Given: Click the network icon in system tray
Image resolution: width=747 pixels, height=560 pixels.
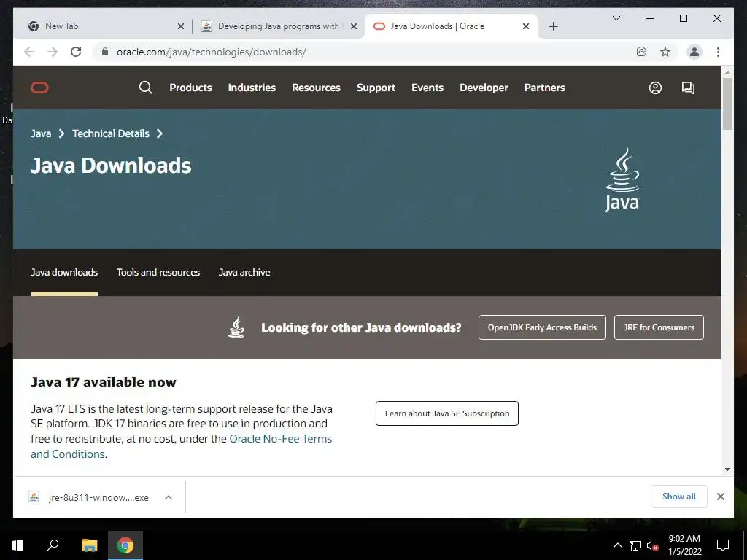Looking at the screenshot, I should tap(635, 545).
